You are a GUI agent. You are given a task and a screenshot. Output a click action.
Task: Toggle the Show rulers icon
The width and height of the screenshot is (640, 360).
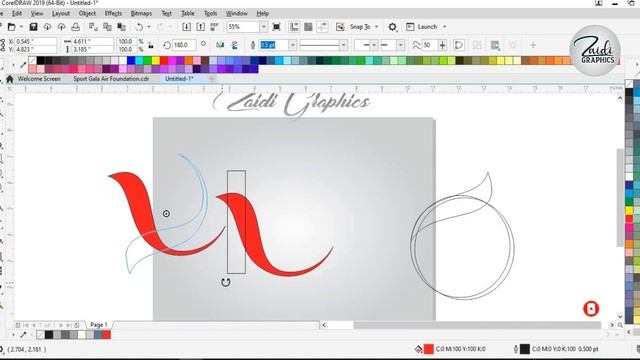coord(294,27)
